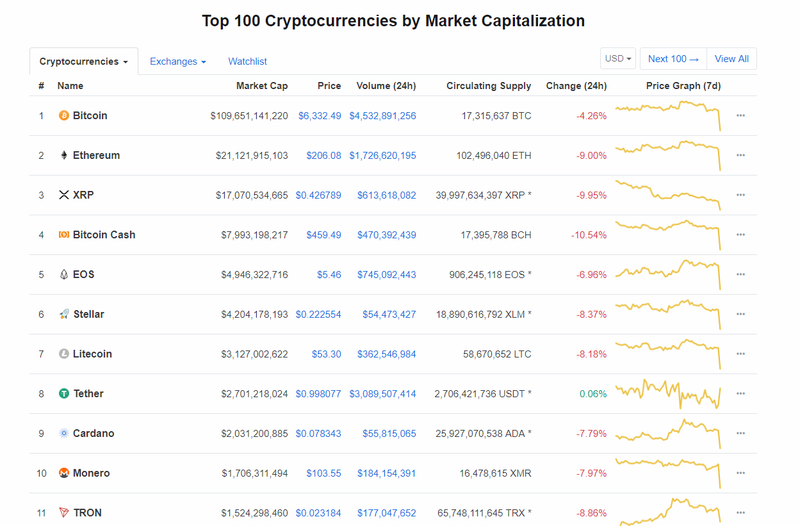
Task: Click the Bitcoin Cash logo icon
Action: pos(64,235)
